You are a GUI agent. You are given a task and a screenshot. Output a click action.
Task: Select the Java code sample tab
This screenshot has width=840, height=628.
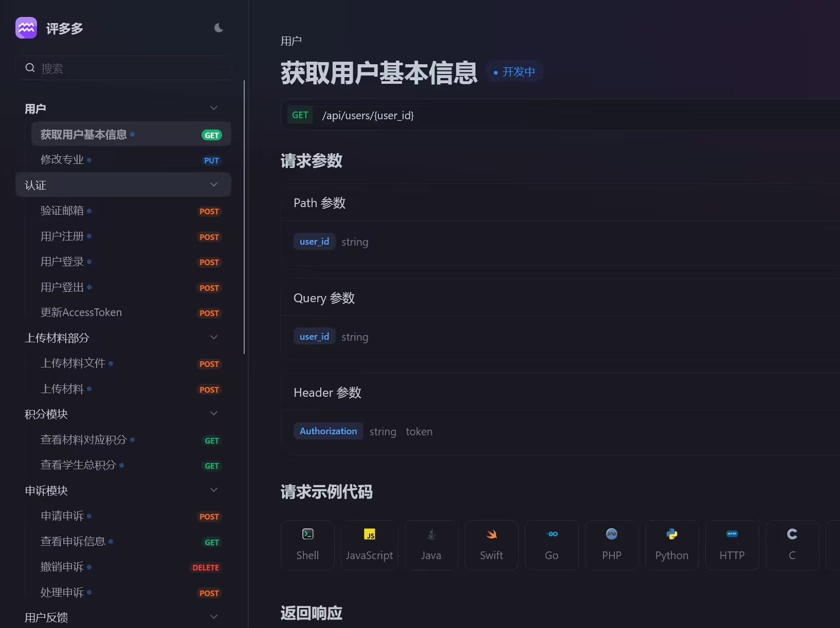pyautogui.click(x=431, y=545)
